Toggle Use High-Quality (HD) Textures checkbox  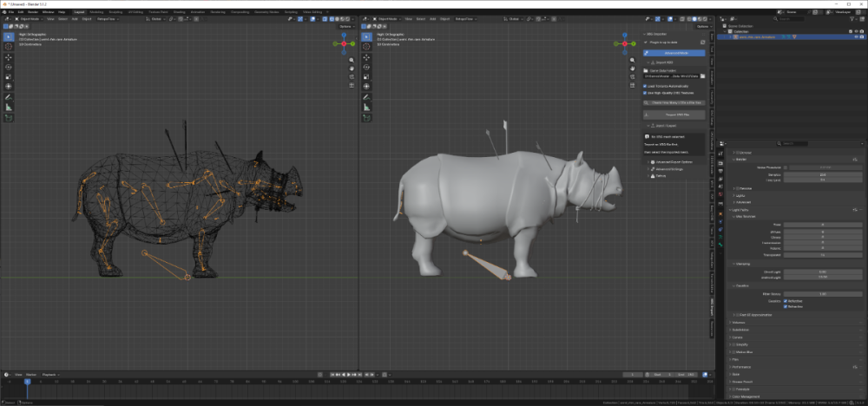[x=646, y=93]
